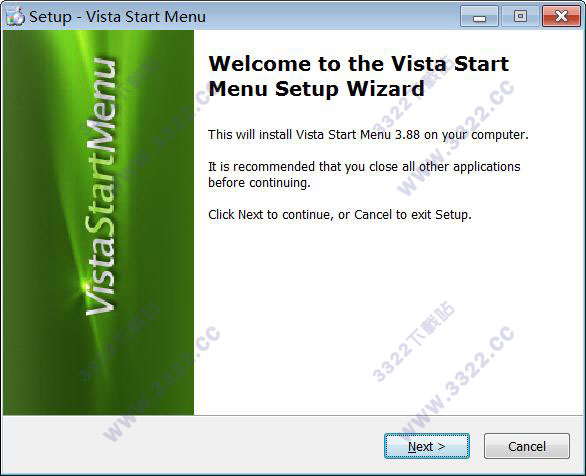Click the vertical VistaStartMenu logo text
Viewport: 586px width, 476px height.
coord(99,187)
